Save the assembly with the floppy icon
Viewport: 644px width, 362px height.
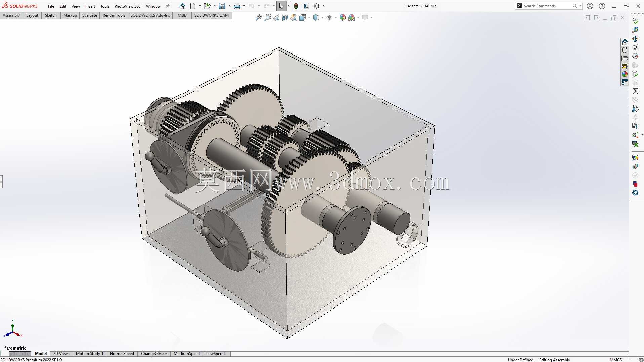[222, 6]
